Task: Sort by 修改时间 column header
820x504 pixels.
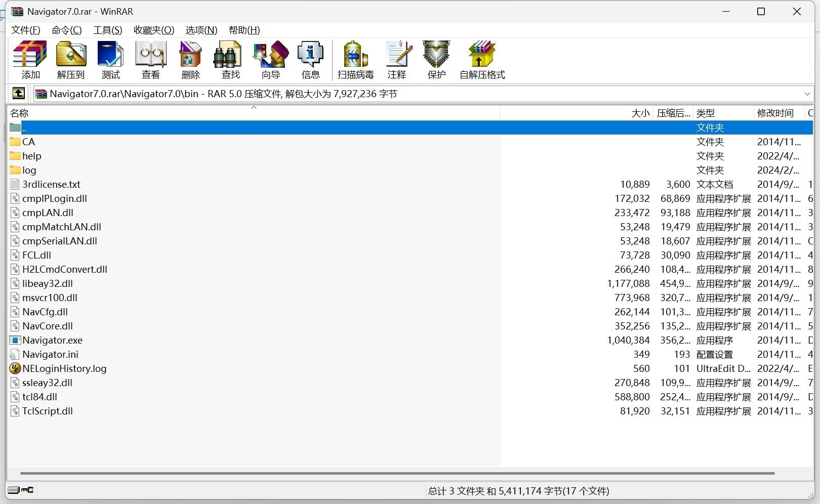Action: 779,113
